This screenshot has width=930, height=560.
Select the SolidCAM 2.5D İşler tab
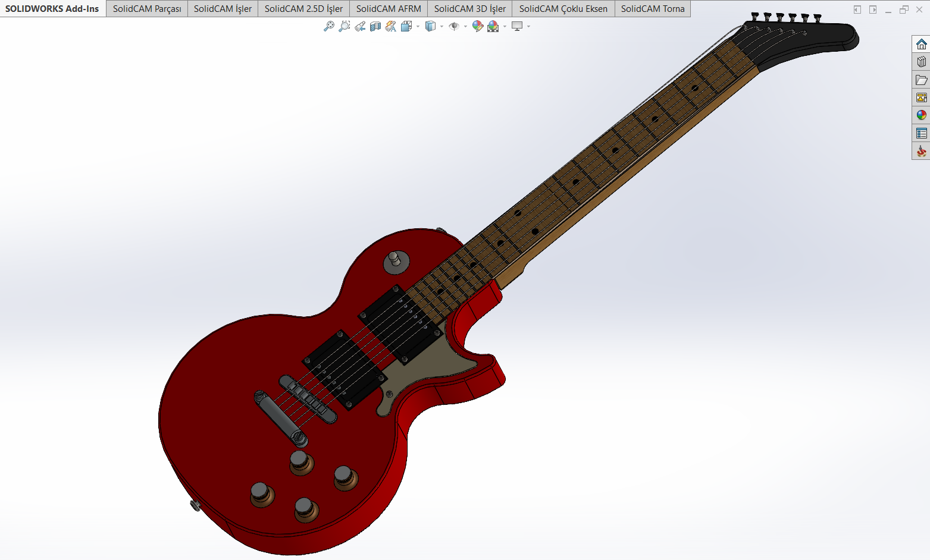[x=303, y=8]
